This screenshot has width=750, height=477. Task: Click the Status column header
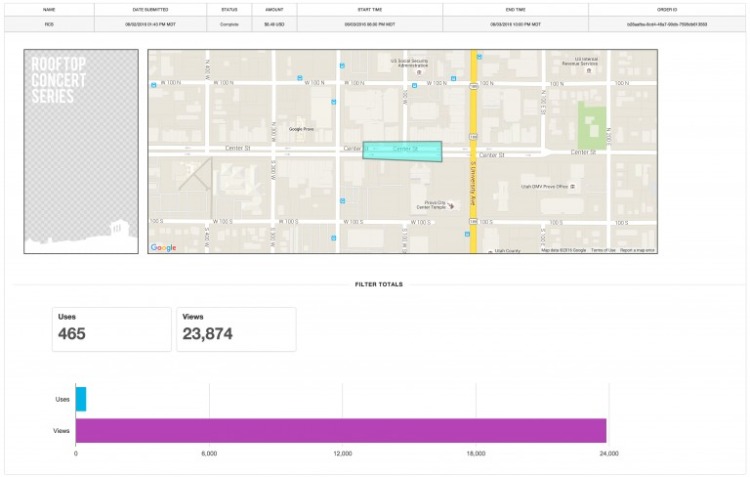[229, 9]
